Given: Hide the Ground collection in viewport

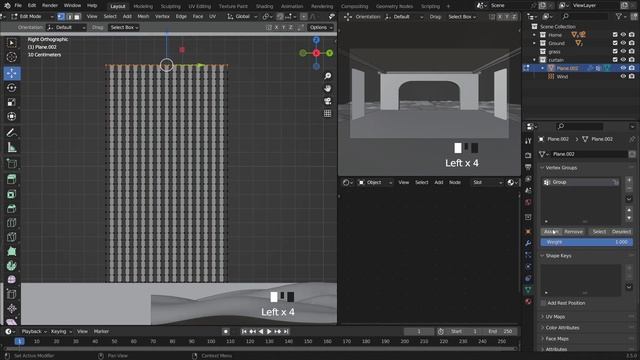Looking at the screenshot, I should 623,43.
